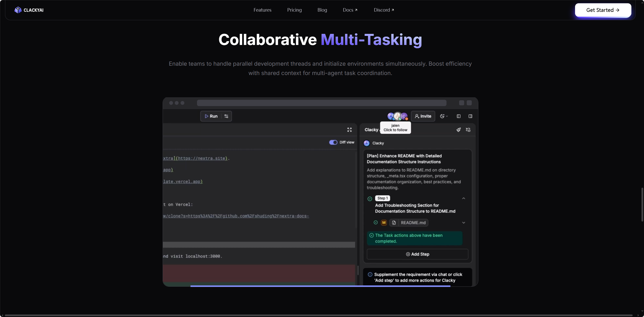Click the Invite button

coord(423,116)
